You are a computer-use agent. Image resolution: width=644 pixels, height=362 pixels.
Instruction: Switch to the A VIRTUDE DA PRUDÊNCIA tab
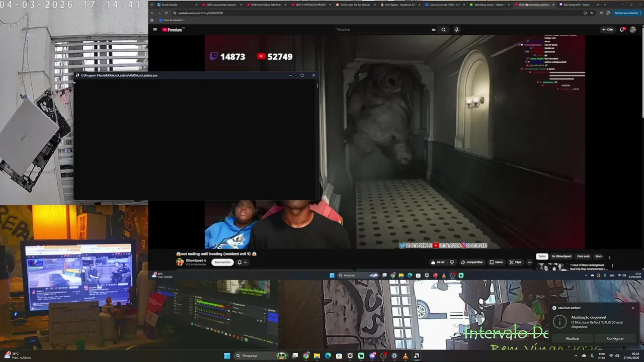pyautogui.click(x=311, y=5)
